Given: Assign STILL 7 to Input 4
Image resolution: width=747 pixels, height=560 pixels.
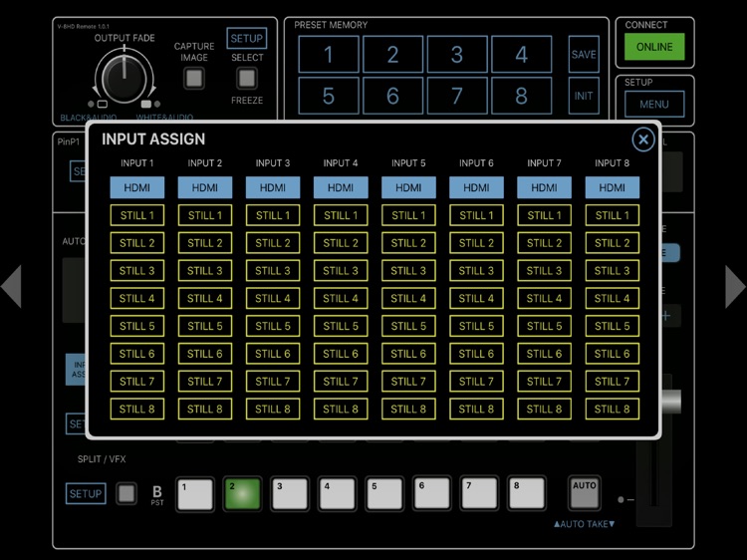Looking at the screenshot, I should tap(341, 382).
